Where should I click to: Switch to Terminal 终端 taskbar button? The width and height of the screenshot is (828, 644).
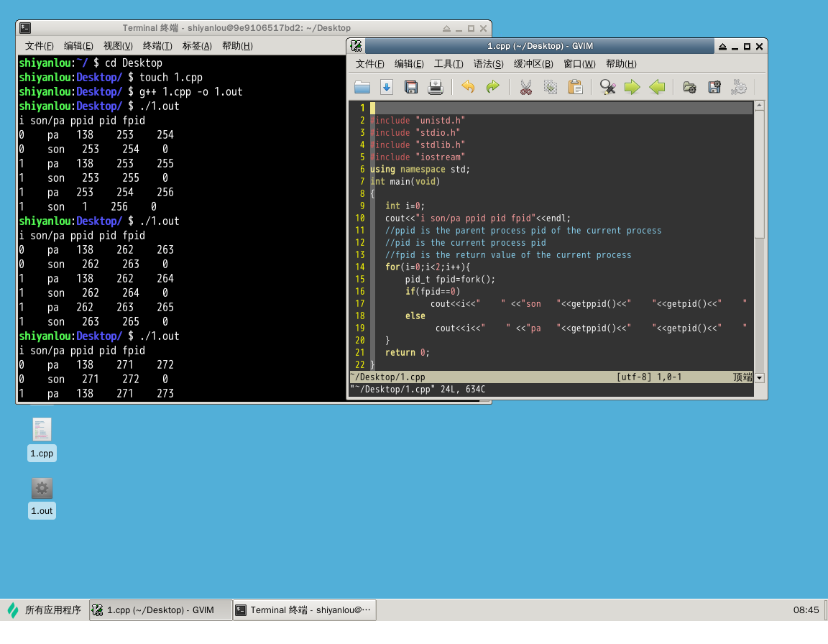pyautogui.click(x=304, y=610)
